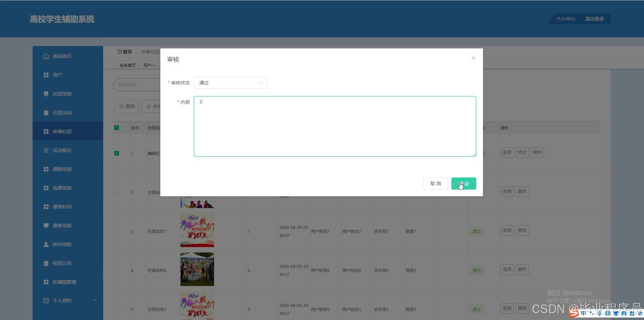Open 个人中心 in the top bar
This screenshot has height=320, width=644.
pos(565,19)
